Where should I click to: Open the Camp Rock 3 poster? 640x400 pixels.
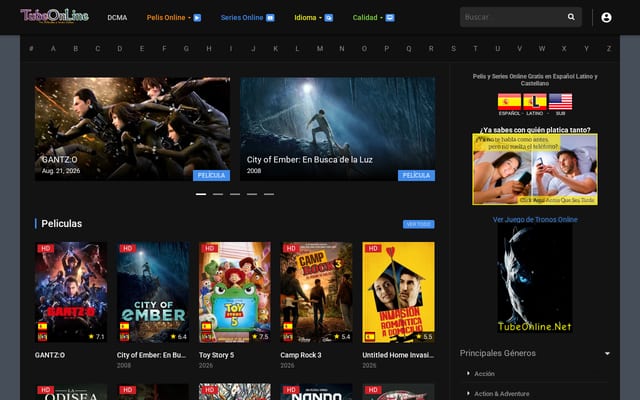point(316,292)
